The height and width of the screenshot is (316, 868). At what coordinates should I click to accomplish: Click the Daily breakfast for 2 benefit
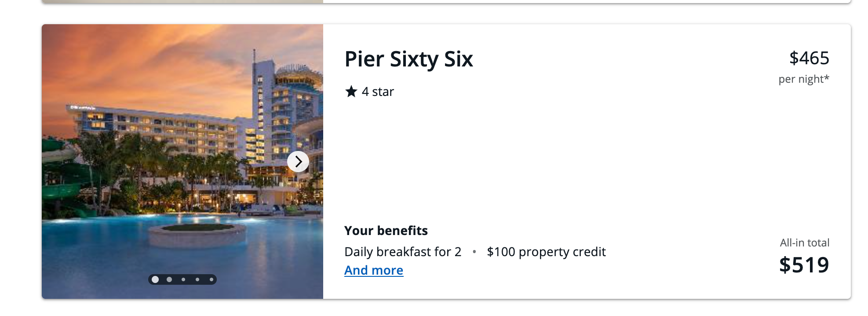(x=402, y=252)
